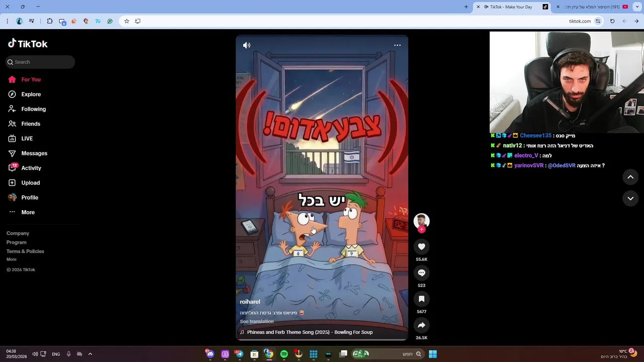This screenshot has height=362, width=644.
Task: Open Chrome from the taskbar
Action: coord(269,354)
